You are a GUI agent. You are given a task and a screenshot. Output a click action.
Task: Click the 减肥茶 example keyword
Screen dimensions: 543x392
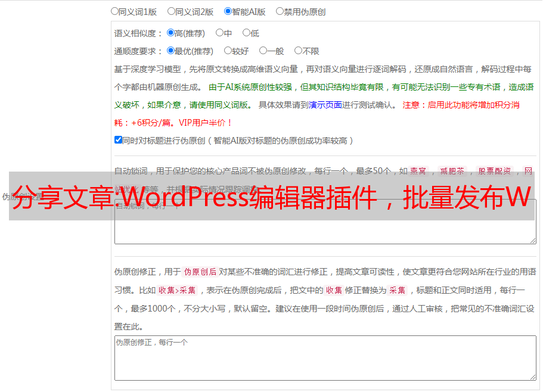(x=452, y=171)
